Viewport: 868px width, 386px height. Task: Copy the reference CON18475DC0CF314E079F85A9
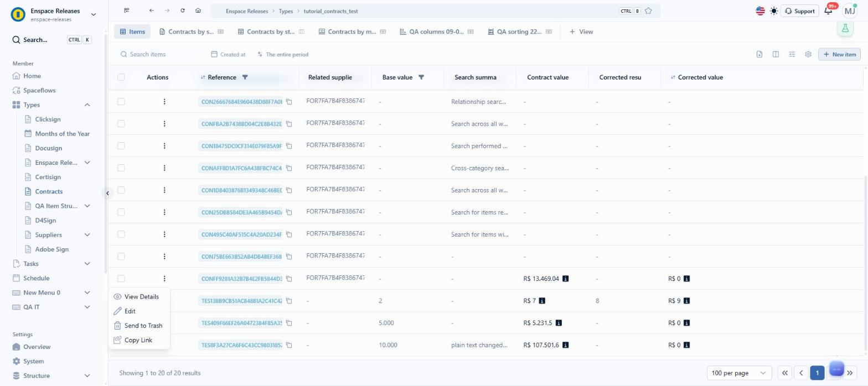(x=289, y=146)
